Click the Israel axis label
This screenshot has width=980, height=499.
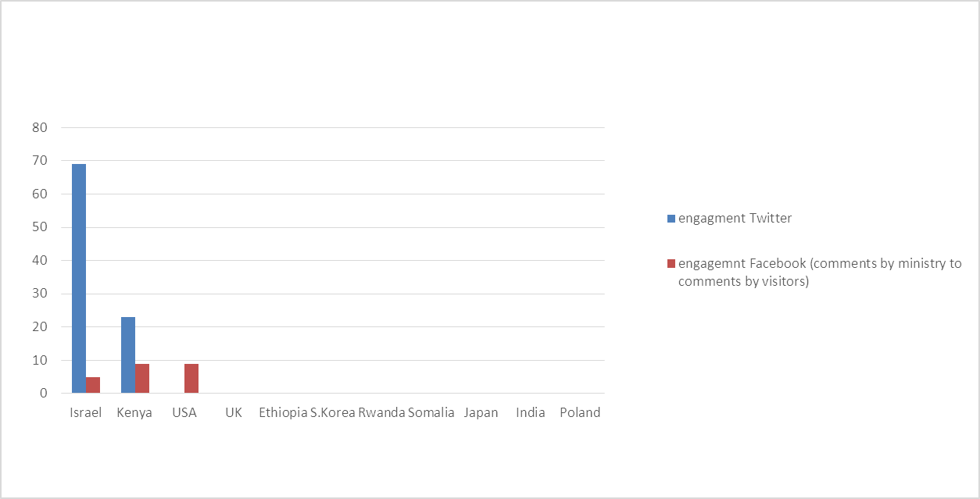click(x=86, y=412)
